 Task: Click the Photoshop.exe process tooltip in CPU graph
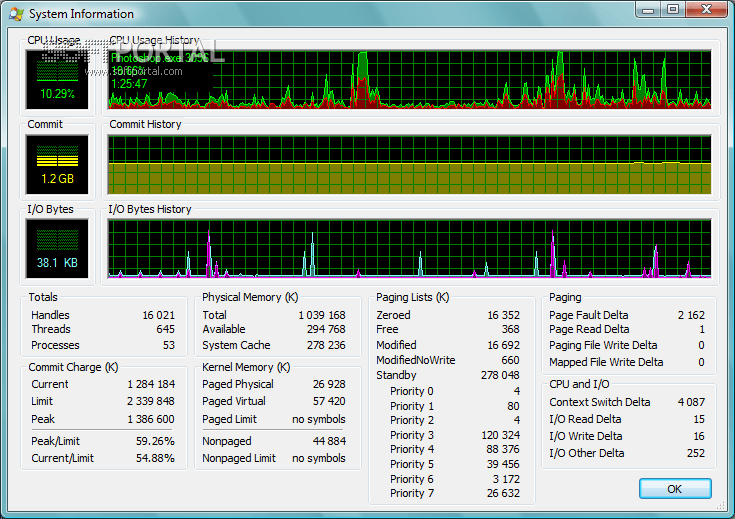(159, 58)
